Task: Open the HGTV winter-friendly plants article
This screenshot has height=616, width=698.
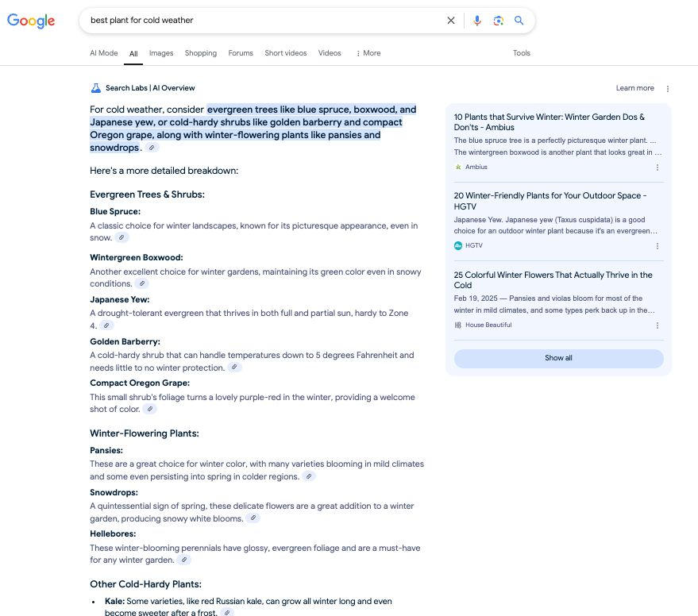Action: point(550,201)
